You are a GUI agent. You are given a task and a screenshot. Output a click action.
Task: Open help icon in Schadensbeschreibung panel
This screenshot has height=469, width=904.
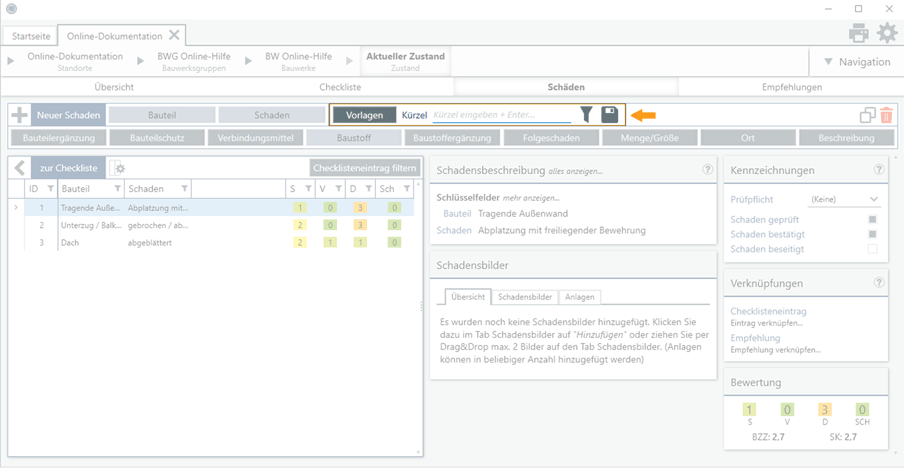click(707, 170)
